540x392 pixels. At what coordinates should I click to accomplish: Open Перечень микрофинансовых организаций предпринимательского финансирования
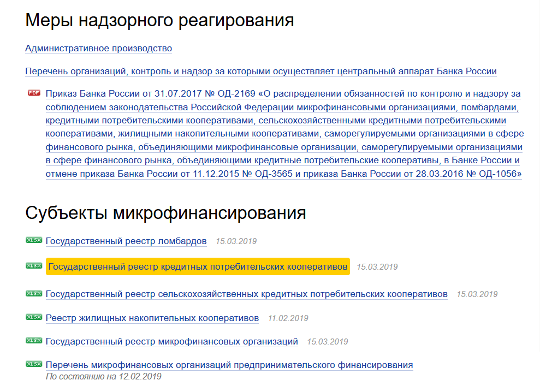tap(229, 365)
